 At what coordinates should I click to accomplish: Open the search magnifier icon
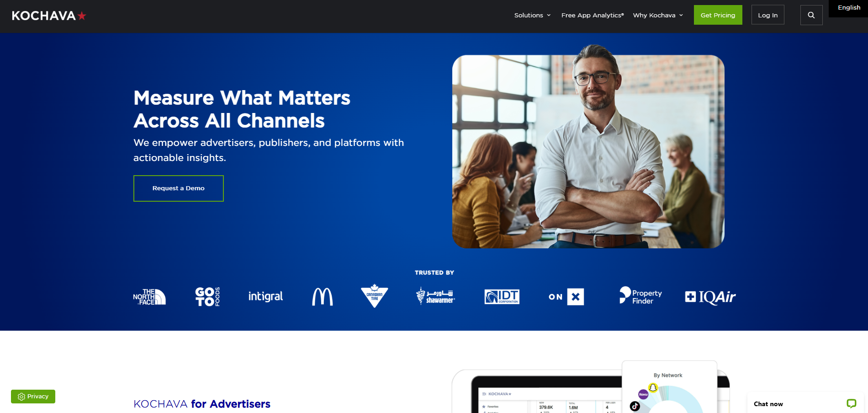pos(811,15)
